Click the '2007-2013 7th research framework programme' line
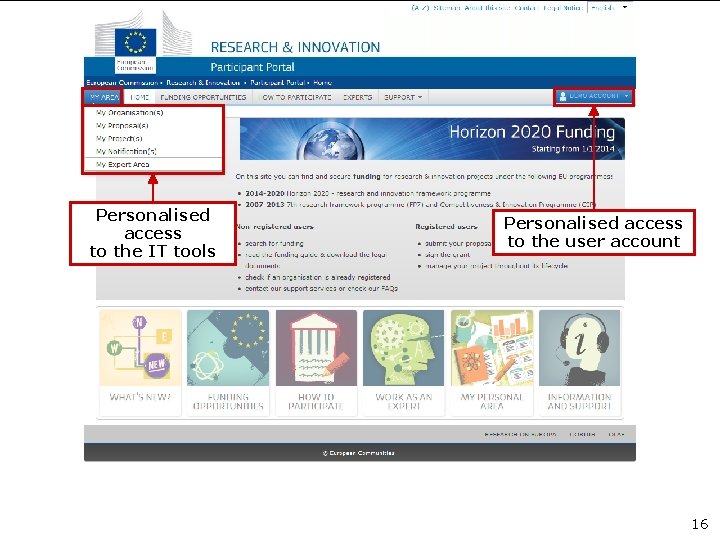 pos(420,204)
